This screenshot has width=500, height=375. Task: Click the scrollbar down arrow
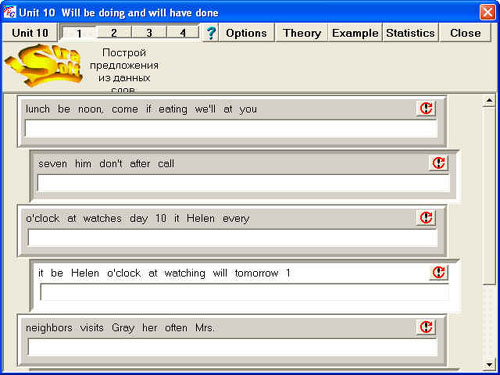[x=489, y=364]
